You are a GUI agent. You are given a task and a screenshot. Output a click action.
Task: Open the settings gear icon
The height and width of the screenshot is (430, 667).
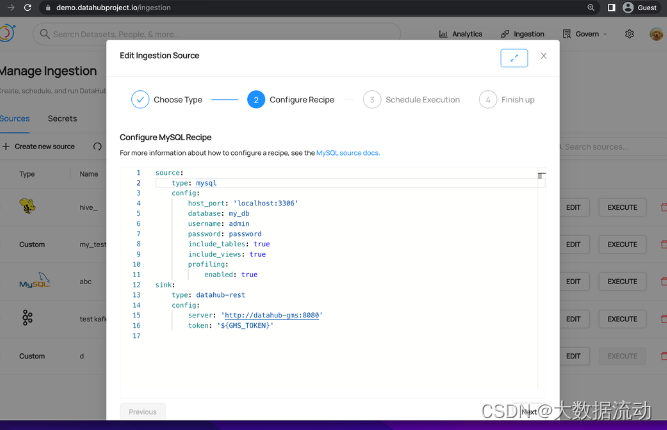point(630,34)
